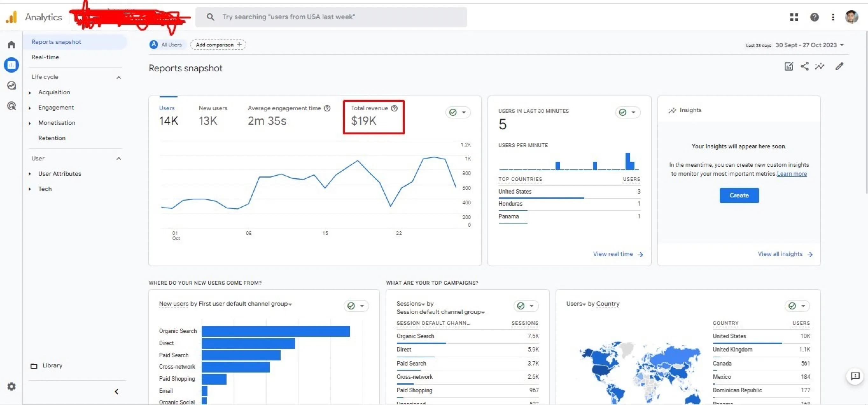Click the Edit pencil icon

pyautogui.click(x=839, y=67)
